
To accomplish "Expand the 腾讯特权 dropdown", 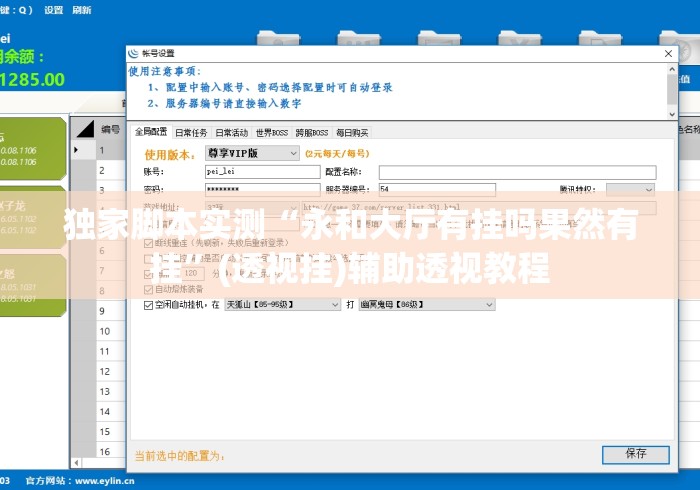I will point(630,190).
